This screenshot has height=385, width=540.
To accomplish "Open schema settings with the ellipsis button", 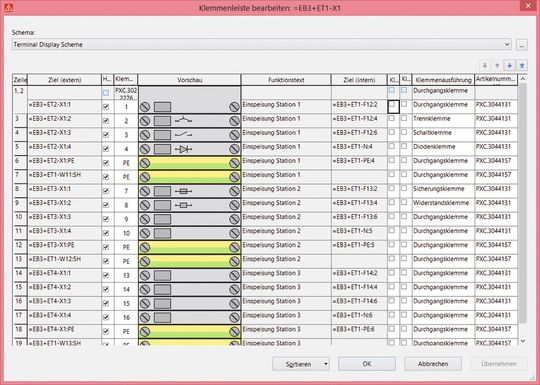I will pos(522,45).
